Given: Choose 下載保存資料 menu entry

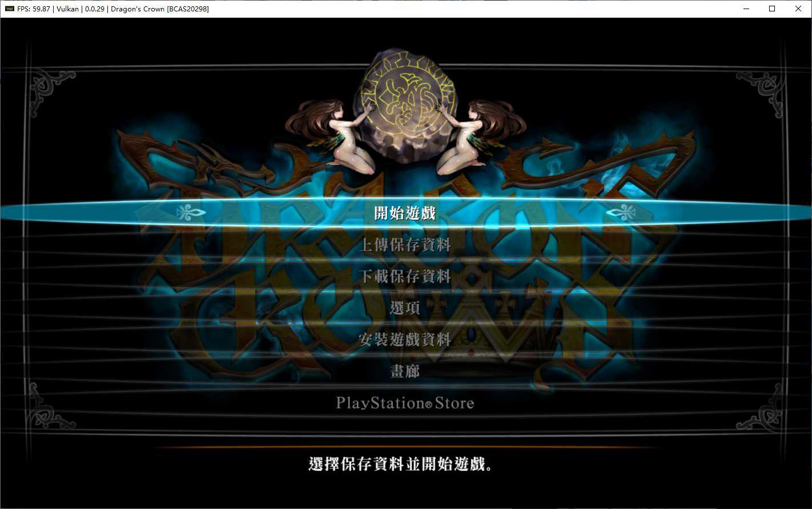Looking at the screenshot, I should point(405,277).
